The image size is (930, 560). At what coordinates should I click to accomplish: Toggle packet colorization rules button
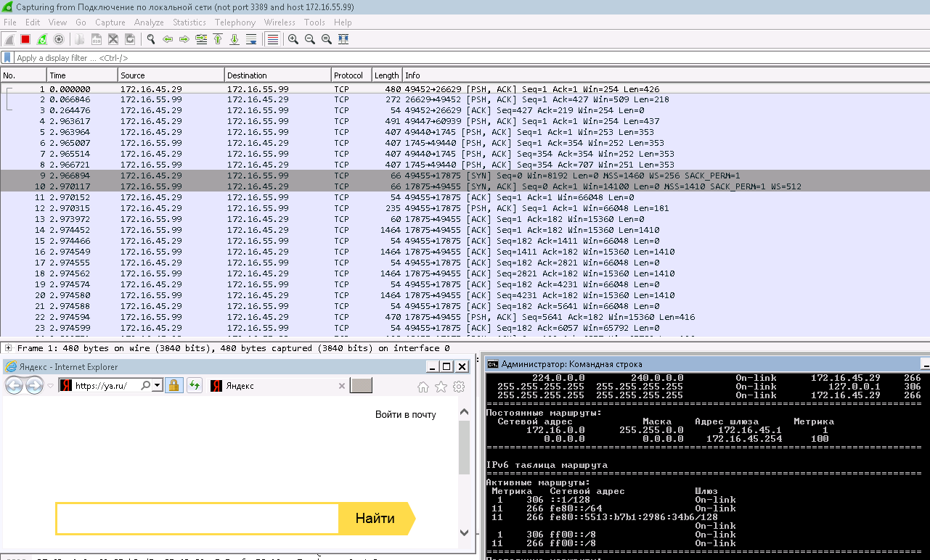click(272, 39)
